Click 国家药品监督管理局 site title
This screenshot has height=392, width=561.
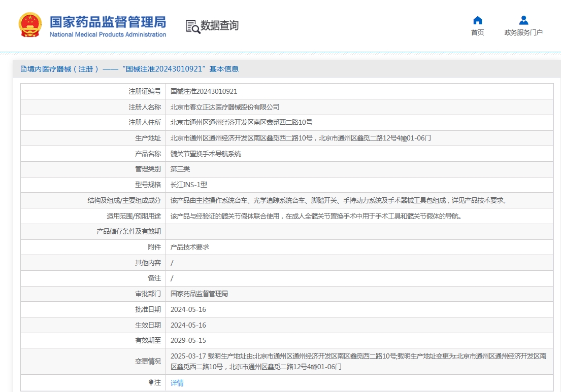point(108,22)
